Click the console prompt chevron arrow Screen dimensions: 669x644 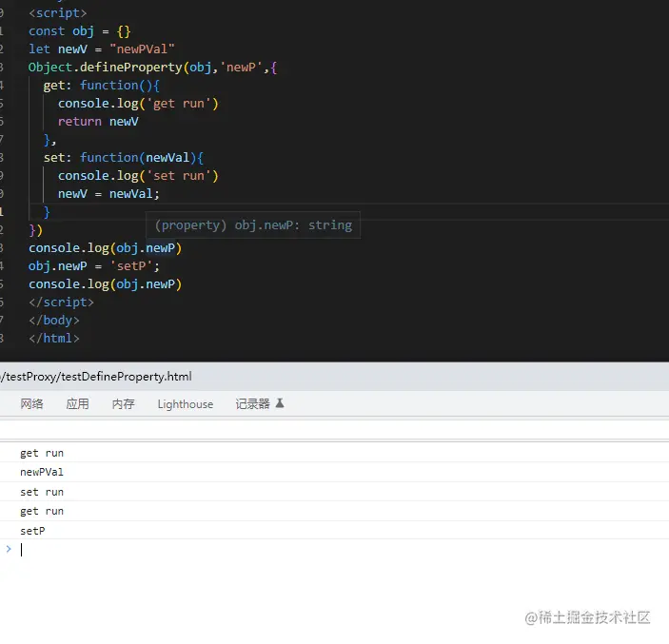tap(9, 549)
